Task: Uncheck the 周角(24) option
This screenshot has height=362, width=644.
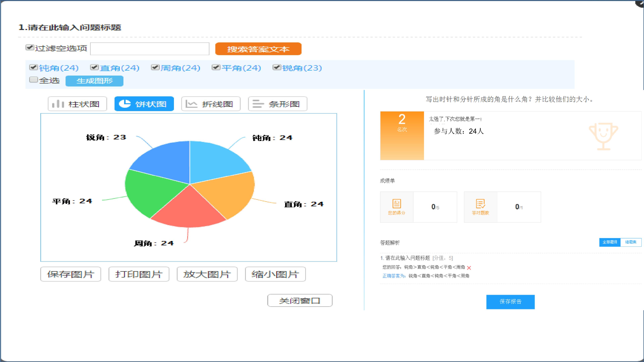Action: pyautogui.click(x=155, y=67)
